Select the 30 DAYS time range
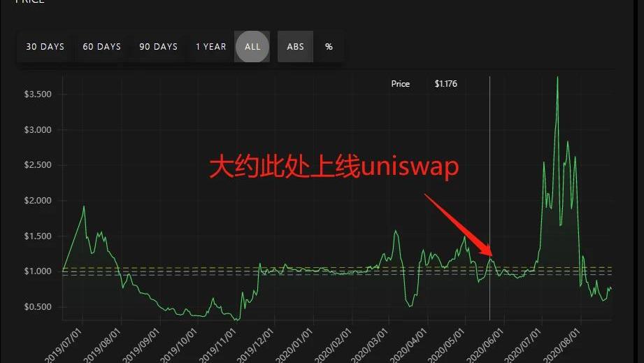This screenshot has width=644, height=363. [45, 47]
